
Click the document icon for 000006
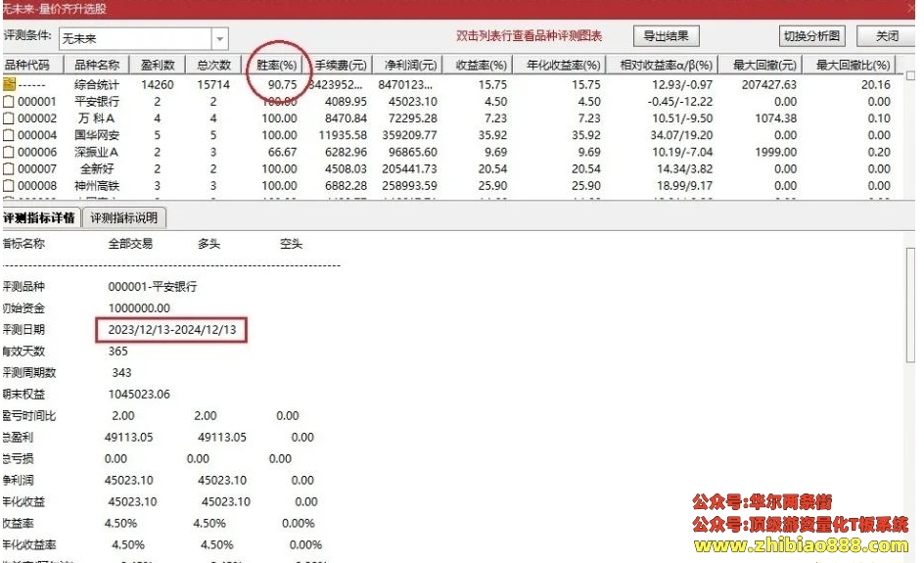pyautogui.click(x=8, y=152)
